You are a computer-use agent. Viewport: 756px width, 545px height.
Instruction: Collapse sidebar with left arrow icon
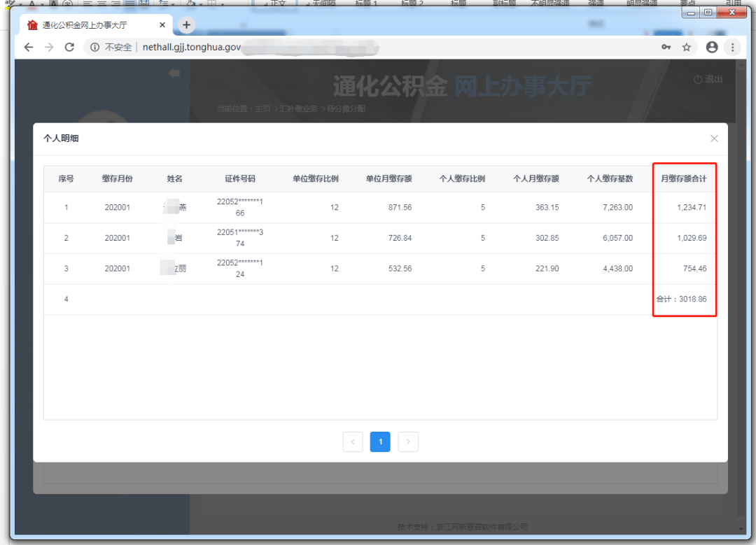click(x=174, y=73)
